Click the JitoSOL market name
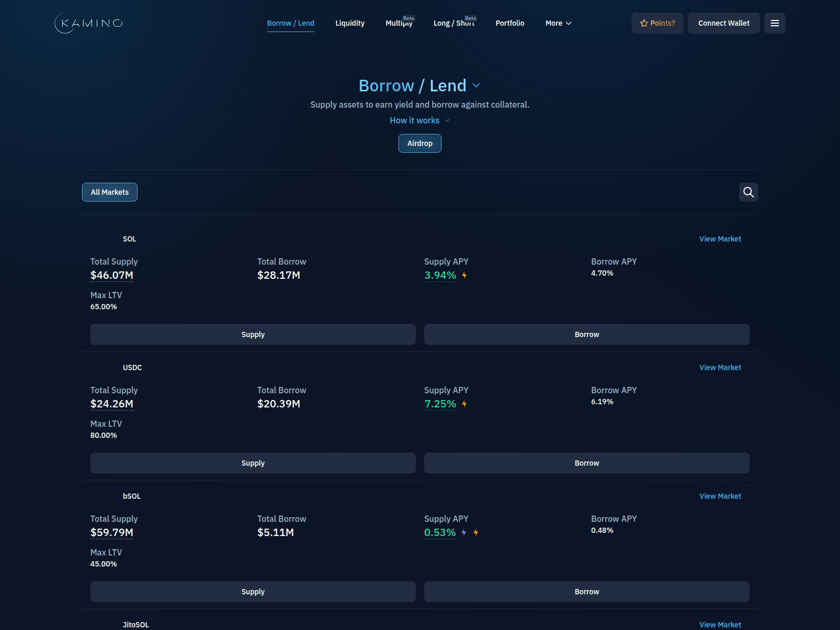The image size is (840, 630). click(x=136, y=625)
